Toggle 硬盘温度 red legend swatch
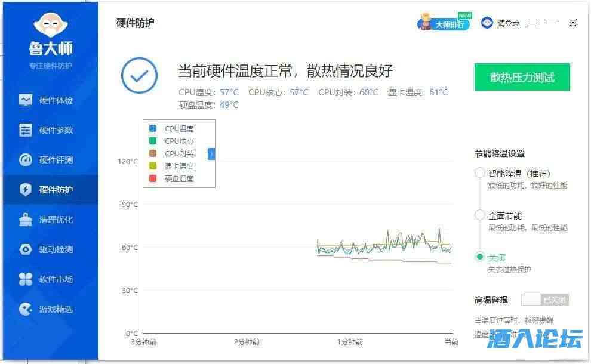Viewport: 591px width, 364px height. (153, 178)
